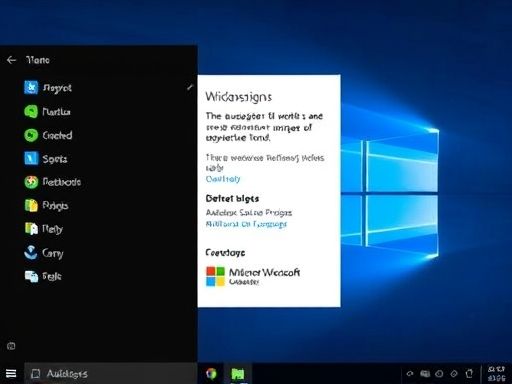Select the Sports menu label
The image size is (512, 384).
point(55,159)
